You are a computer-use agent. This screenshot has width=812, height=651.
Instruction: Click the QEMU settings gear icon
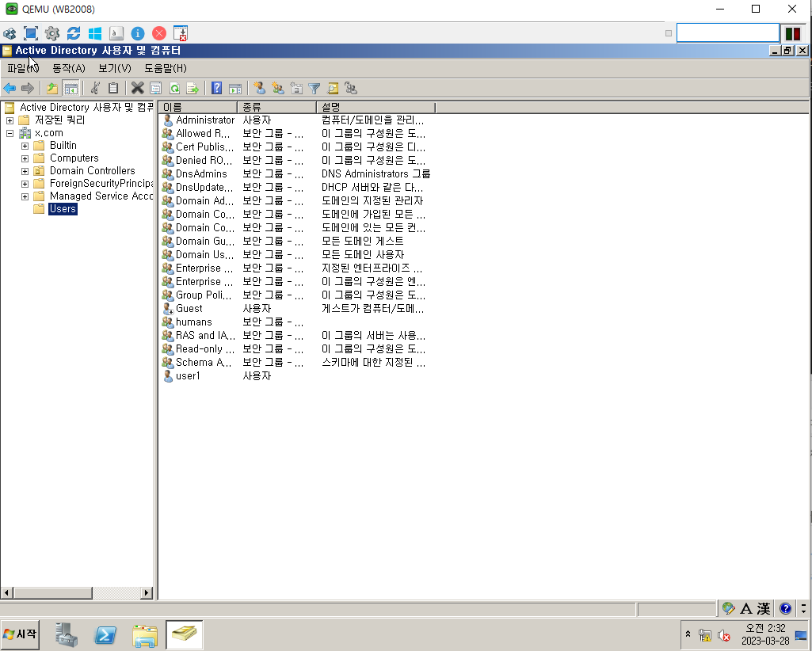click(x=52, y=34)
